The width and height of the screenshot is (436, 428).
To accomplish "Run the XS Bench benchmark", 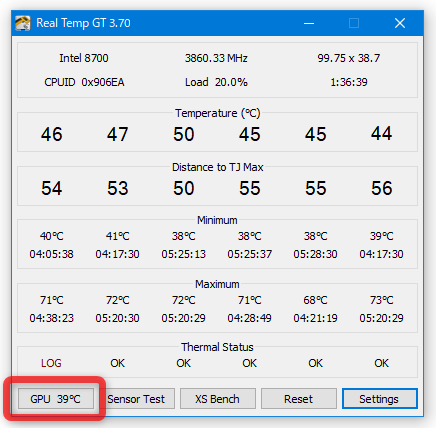I will pyautogui.click(x=218, y=398).
